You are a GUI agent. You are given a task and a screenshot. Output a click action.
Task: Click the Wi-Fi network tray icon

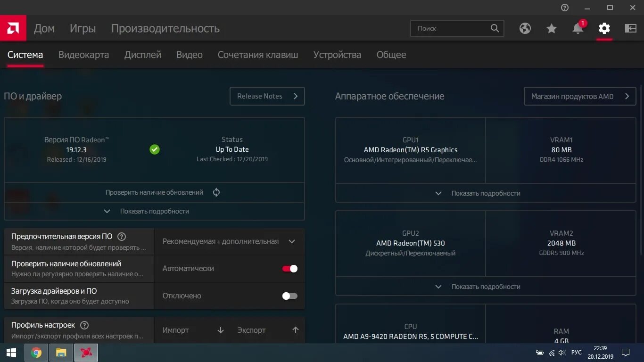tap(552, 353)
